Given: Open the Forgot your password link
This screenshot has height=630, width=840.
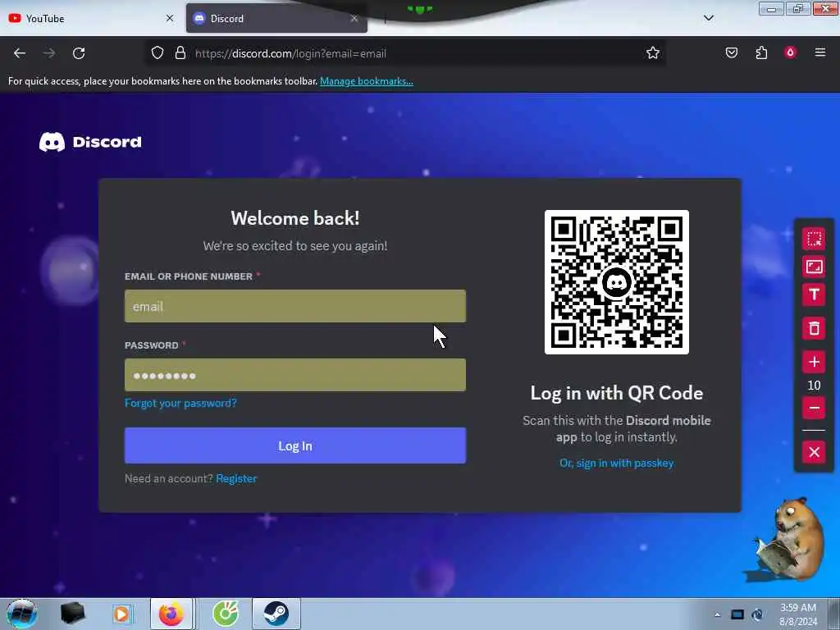Looking at the screenshot, I should pyautogui.click(x=180, y=403).
